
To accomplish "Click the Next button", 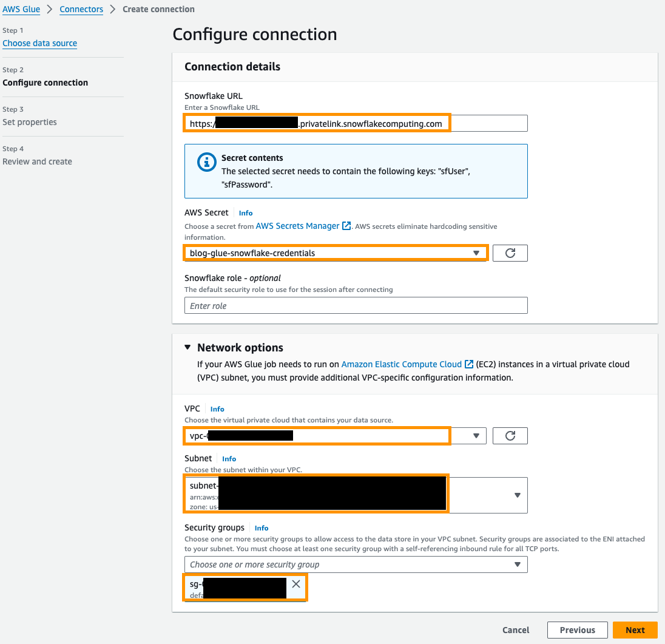I will point(635,629).
